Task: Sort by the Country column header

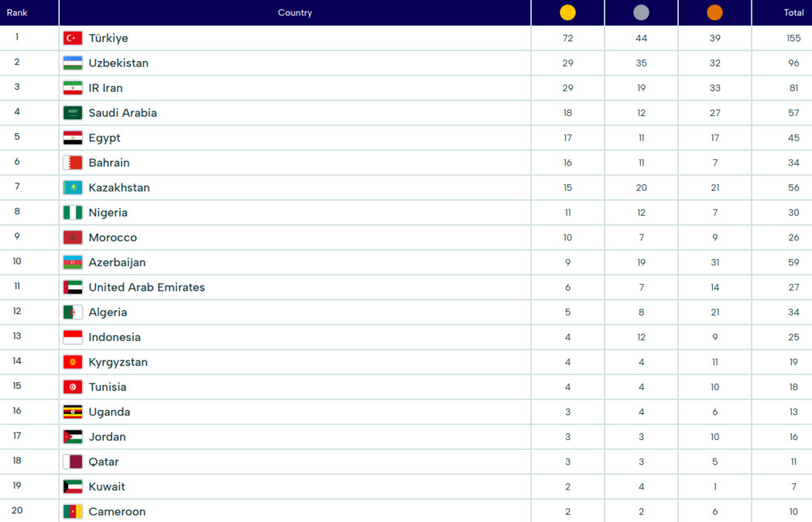Action: (x=295, y=12)
